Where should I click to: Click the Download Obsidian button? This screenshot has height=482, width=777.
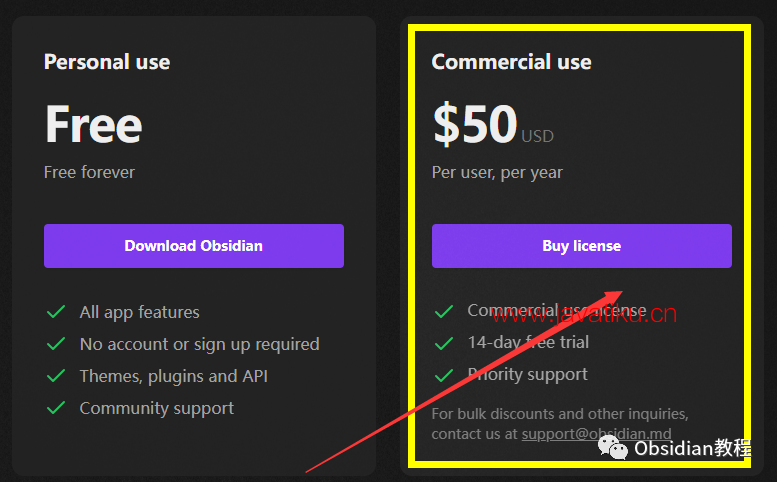point(194,246)
